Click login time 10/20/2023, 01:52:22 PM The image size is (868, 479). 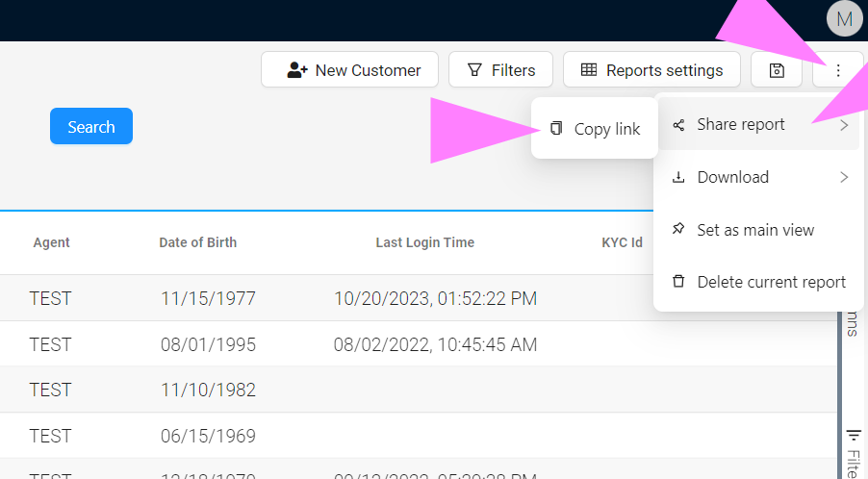[435, 299]
